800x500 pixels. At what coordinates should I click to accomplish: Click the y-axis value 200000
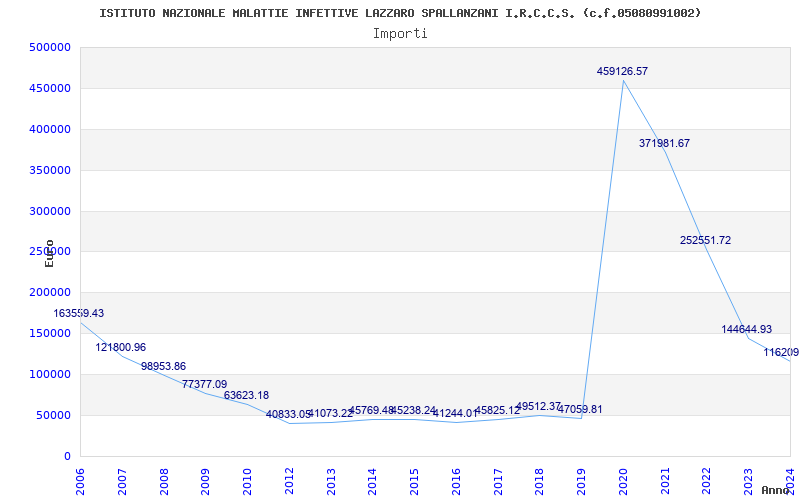pyautogui.click(x=50, y=292)
